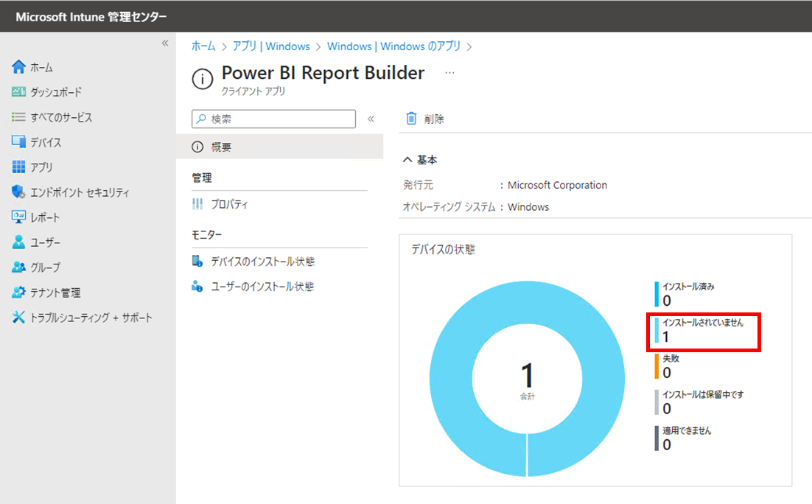Click the info icon beside Power BI Report Builder
The image size is (812, 504).
coord(203,80)
